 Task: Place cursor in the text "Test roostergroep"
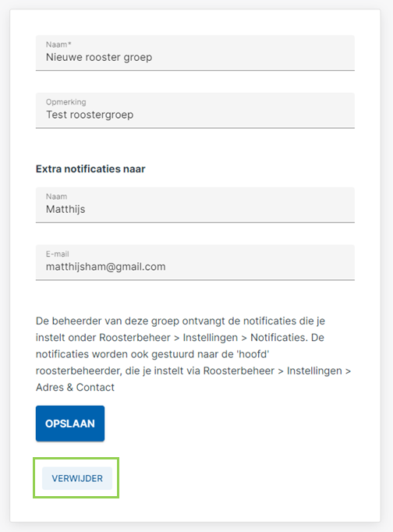[x=90, y=115]
